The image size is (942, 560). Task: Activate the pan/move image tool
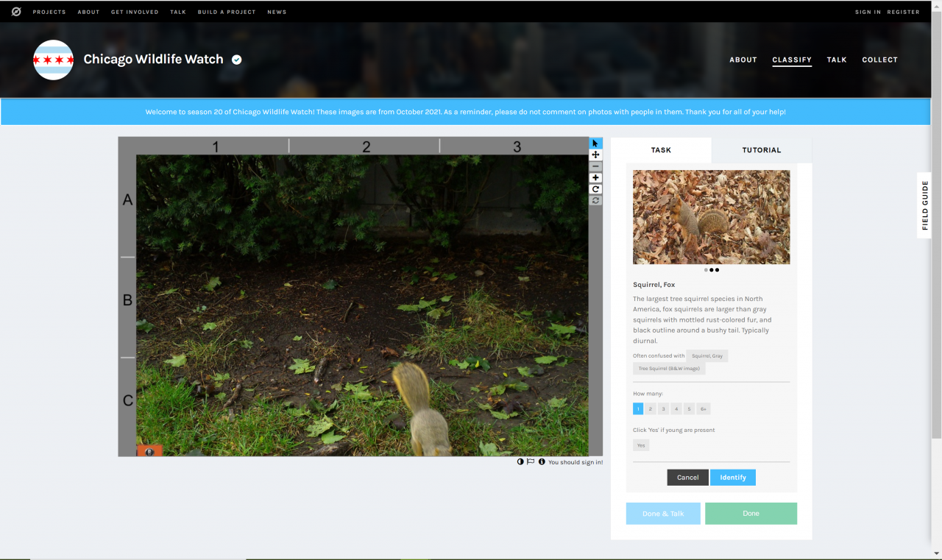[x=595, y=155]
